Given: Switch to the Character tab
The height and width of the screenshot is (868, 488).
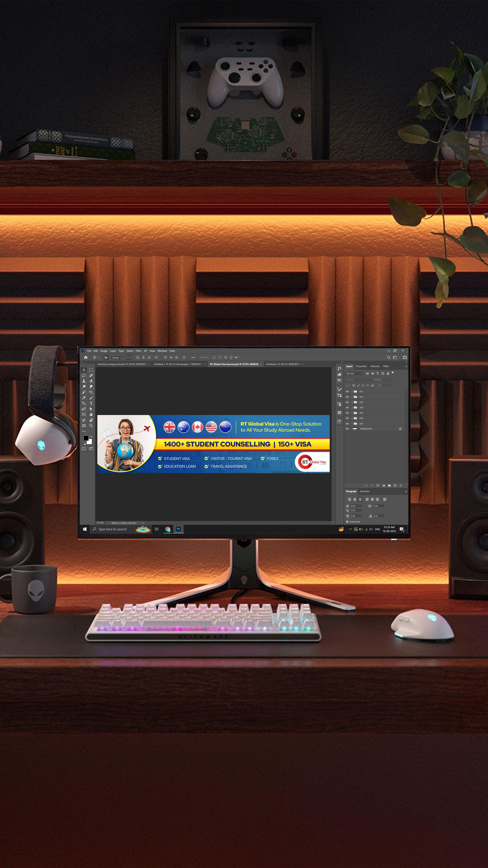Looking at the screenshot, I should point(365,491).
